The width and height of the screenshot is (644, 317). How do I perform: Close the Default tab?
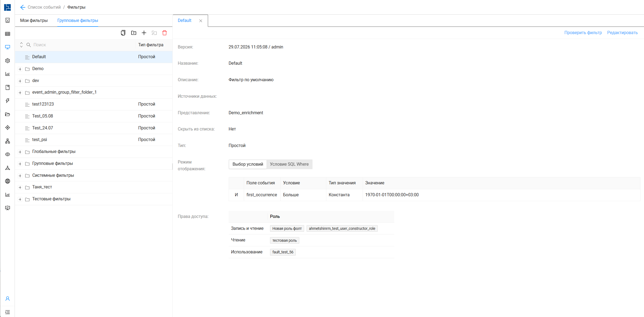click(x=201, y=21)
